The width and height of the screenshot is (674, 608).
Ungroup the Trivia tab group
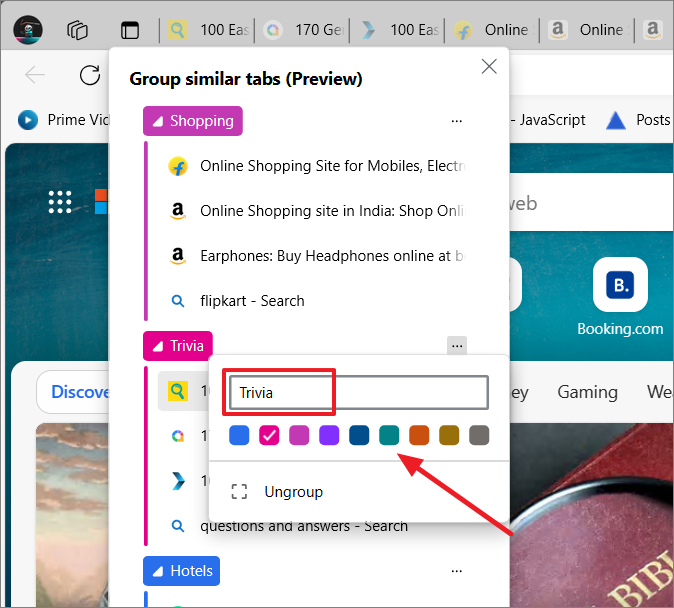[359, 492]
